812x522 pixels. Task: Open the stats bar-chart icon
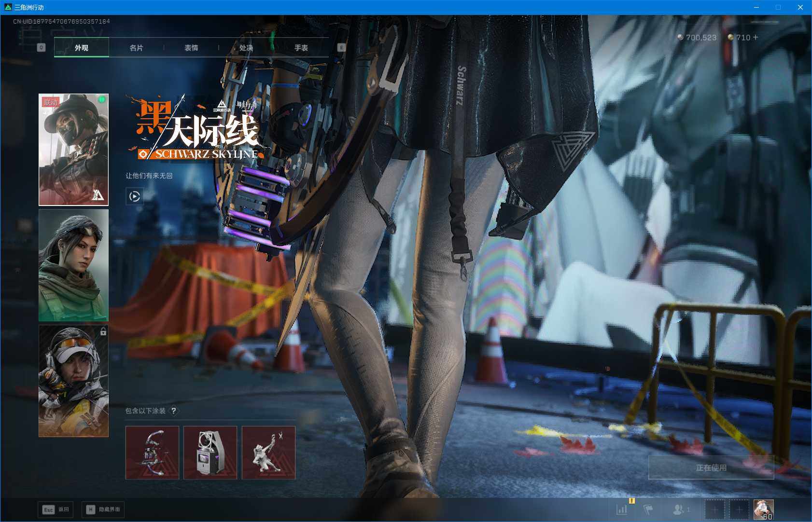click(622, 509)
